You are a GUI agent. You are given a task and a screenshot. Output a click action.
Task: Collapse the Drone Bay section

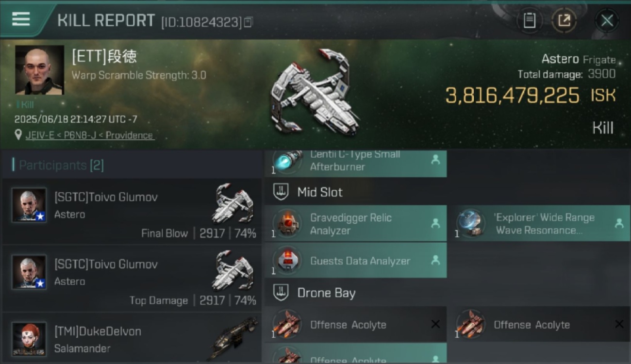[281, 293]
